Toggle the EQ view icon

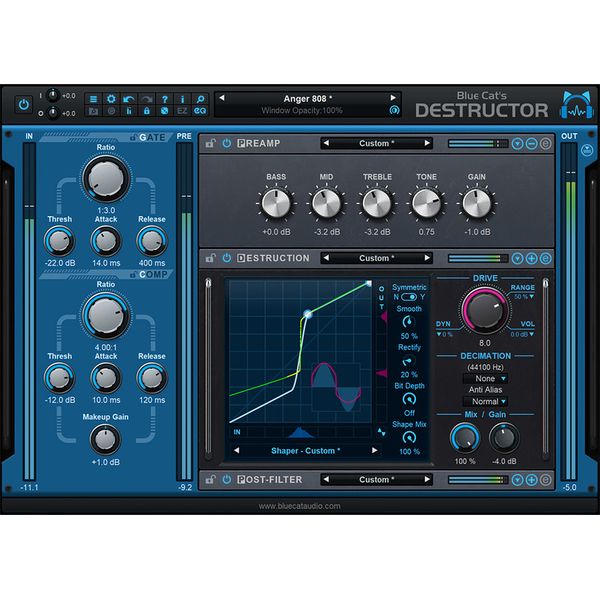(x=200, y=111)
